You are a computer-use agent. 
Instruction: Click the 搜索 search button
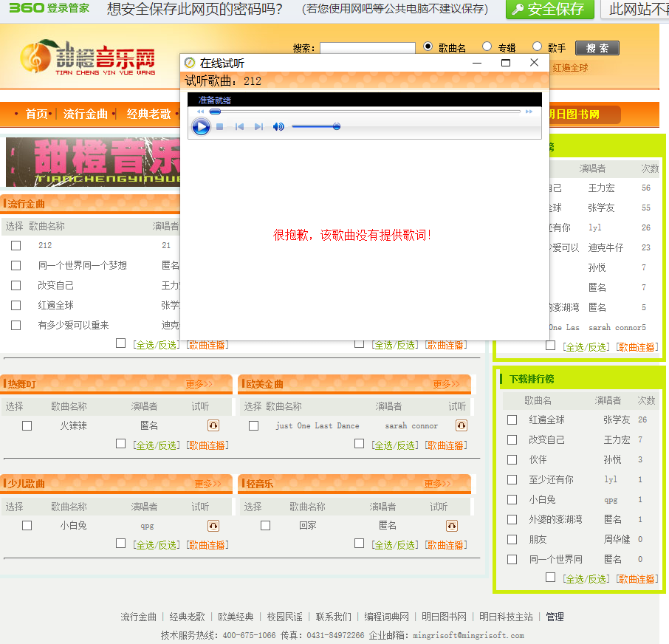click(x=597, y=48)
